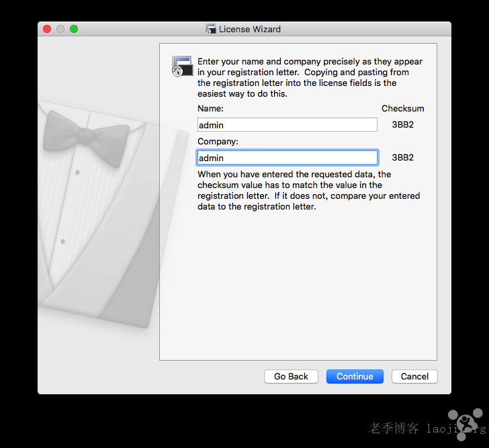Click the Company checksum value 3BB2
Image resolution: width=489 pixels, height=448 pixels.
[402, 157]
